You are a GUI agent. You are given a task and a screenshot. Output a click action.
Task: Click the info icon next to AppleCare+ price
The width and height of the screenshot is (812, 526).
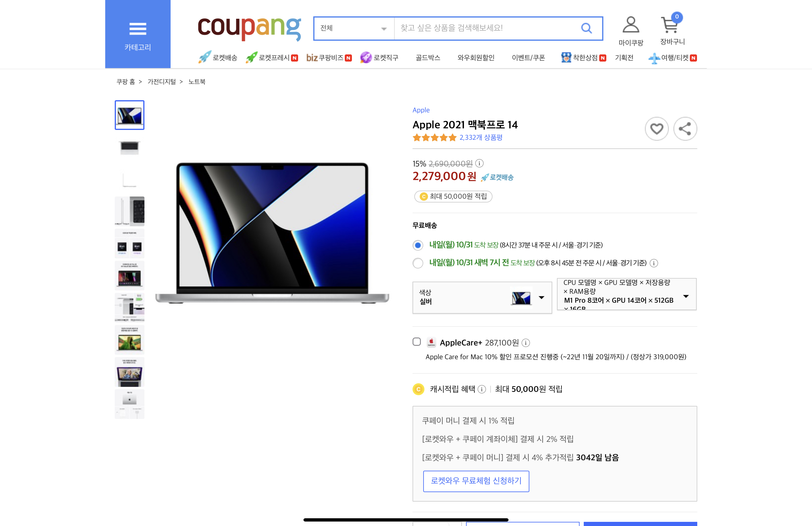(x=526, y=343)
